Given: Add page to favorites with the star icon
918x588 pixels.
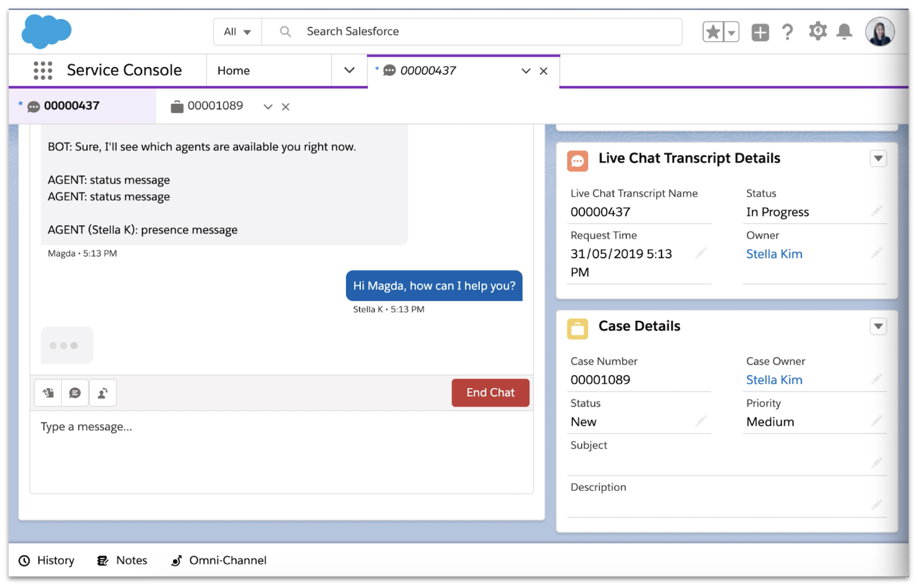Looking at the screenshot, I should [712, 31].
